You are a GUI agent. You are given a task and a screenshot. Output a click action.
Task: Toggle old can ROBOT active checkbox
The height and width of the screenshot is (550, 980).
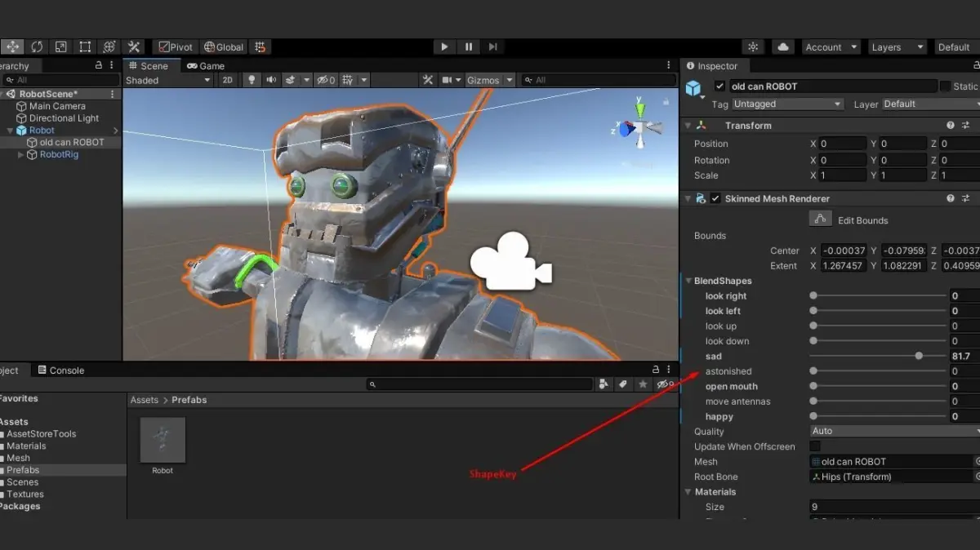coord(719,86)
